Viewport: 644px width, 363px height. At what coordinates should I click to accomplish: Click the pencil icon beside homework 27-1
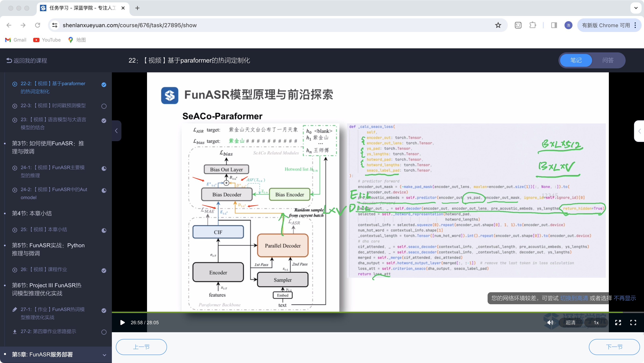[15, 309]
